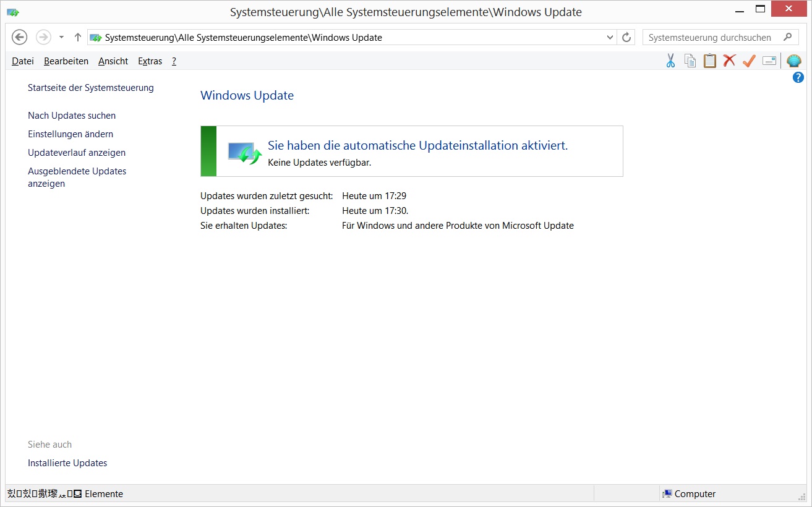This screenshot has height=507, width=812.
Task: Open the Bearbeiten menu
Action: pos(66,61)
